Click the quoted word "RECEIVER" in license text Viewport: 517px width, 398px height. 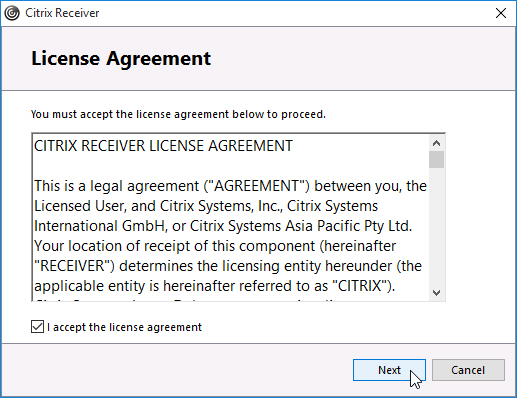73,266
